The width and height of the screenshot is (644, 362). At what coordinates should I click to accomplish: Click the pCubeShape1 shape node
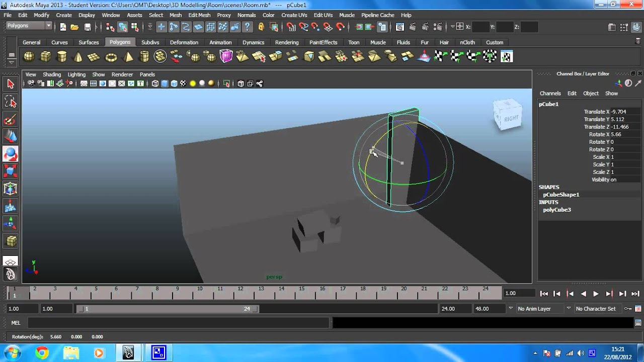[x=561, y=195]
